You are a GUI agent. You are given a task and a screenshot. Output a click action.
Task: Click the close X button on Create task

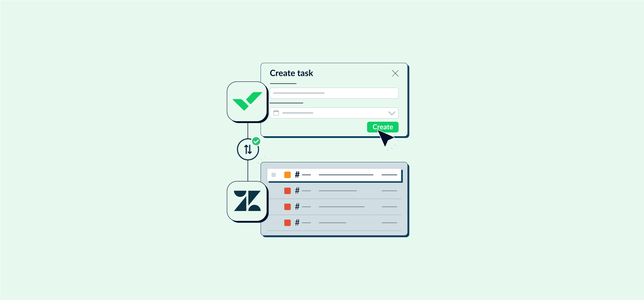[x=395, y=73]
